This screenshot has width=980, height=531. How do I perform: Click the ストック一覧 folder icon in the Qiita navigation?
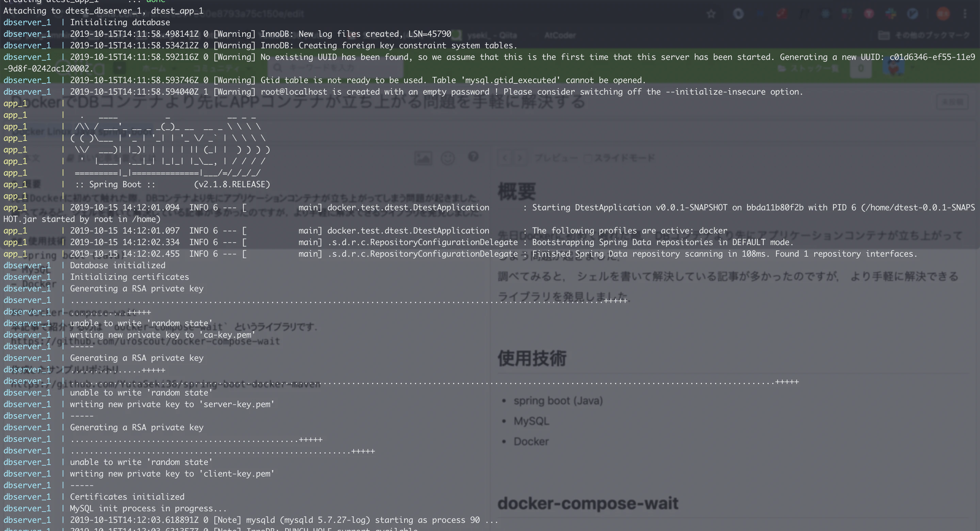pyautogui.click(x=782, y=68)
